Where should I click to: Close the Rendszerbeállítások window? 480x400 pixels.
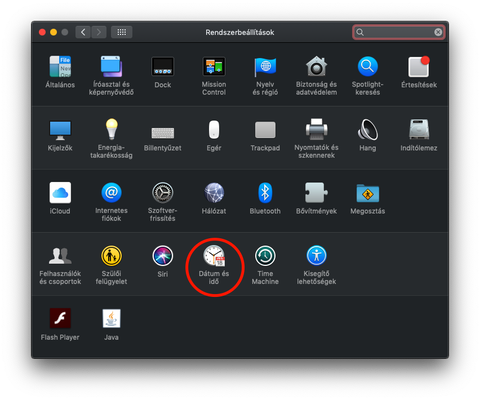pos(42,32)
